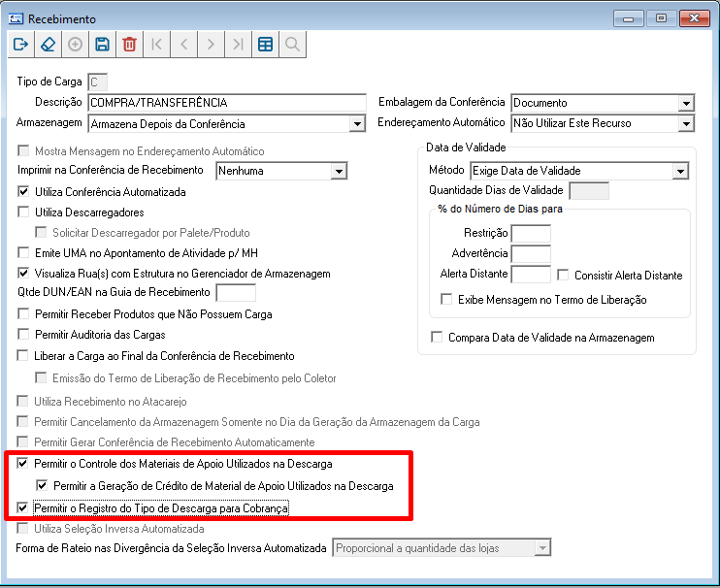This screenshot has height=588, width=720.
Task: Click the Tipo de Carga field
Action: 97,82
